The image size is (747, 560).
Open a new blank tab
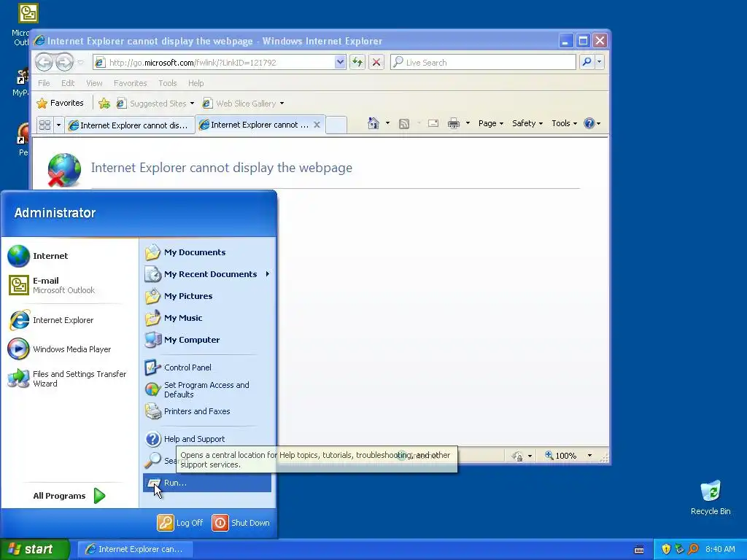(x=336, y=125)
